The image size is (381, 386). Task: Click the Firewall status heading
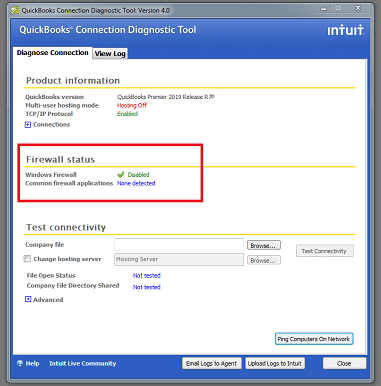[60, 159]
